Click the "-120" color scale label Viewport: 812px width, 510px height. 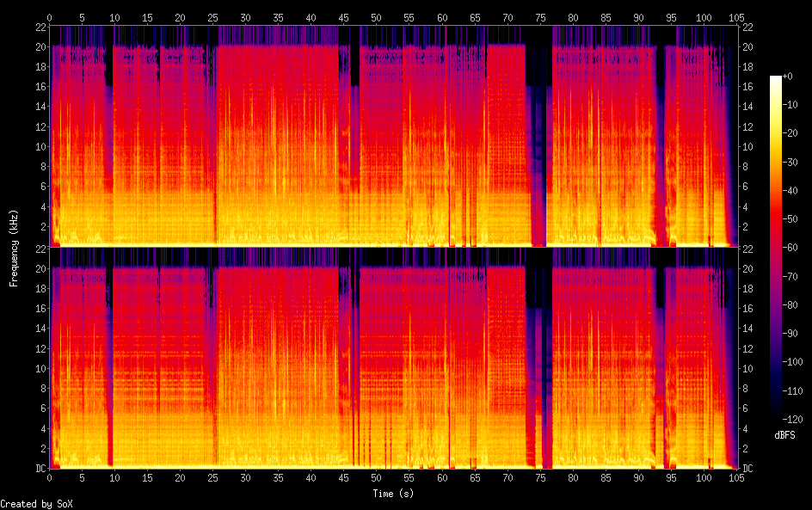[x=793, y=420]
